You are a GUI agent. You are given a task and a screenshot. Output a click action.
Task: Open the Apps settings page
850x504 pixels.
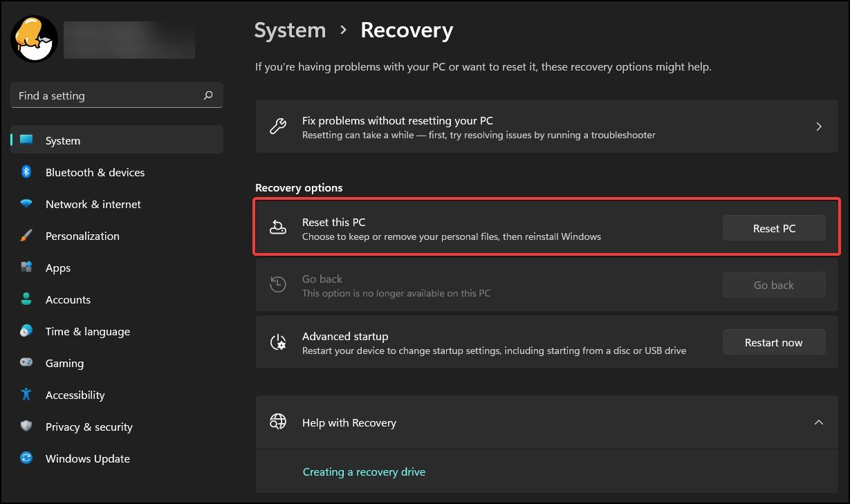(117, 268)
